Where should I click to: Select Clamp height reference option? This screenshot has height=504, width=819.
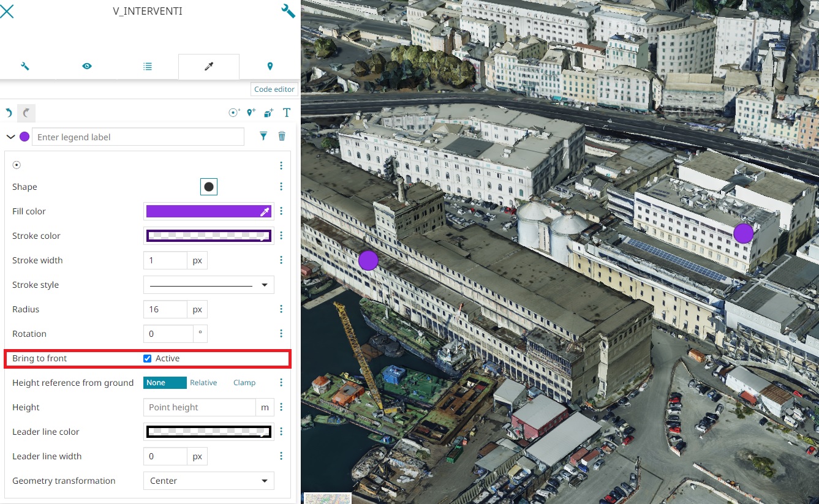(x=244, y=383)
